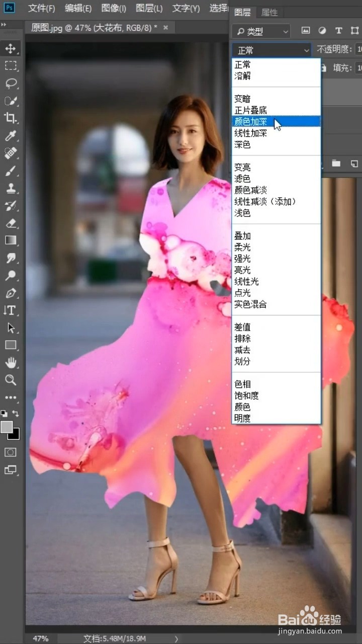The height and width of the screenshot is (644, 362).
Task: Open the 文字(Y) menu
Action: 186,8
